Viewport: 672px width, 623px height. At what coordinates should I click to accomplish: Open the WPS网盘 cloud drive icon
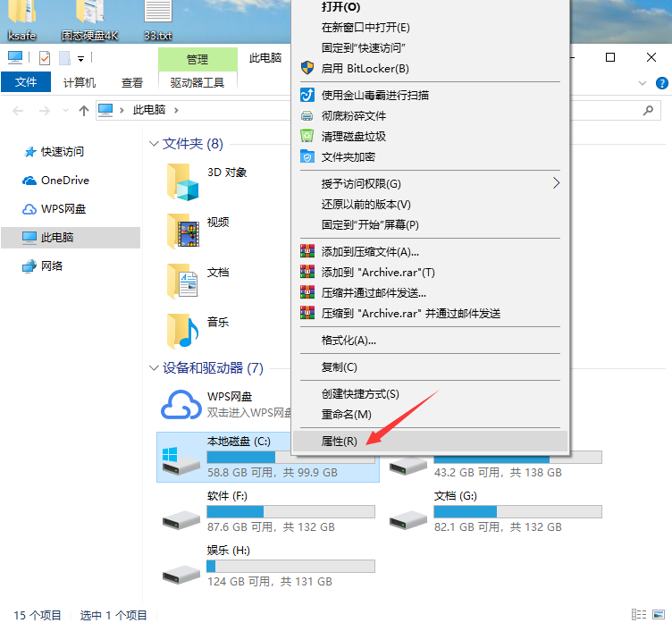(181, 404)
